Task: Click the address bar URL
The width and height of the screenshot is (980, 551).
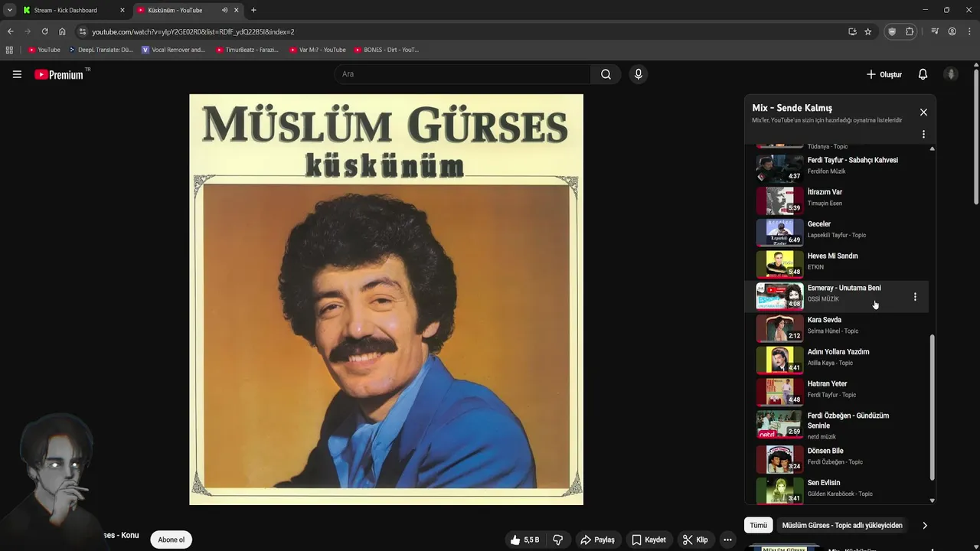Action: click(x=194, y=31)
